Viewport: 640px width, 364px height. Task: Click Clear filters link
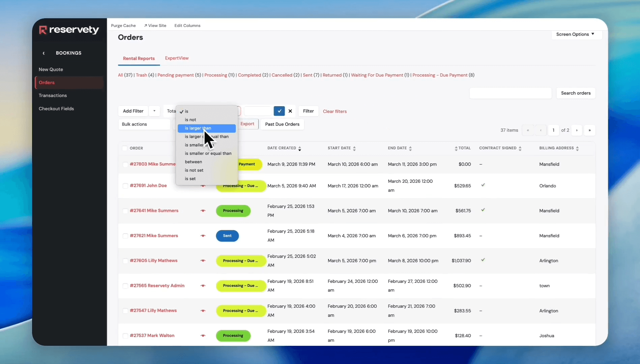pos(335,111)
